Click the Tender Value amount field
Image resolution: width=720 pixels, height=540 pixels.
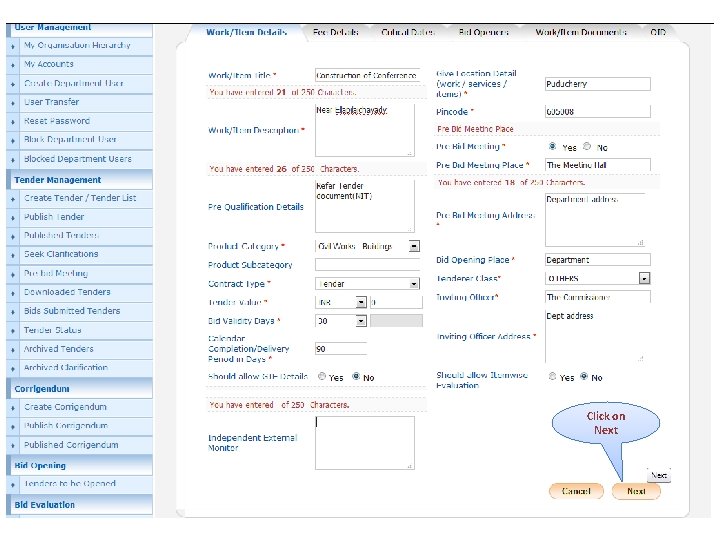click(396, 303)
